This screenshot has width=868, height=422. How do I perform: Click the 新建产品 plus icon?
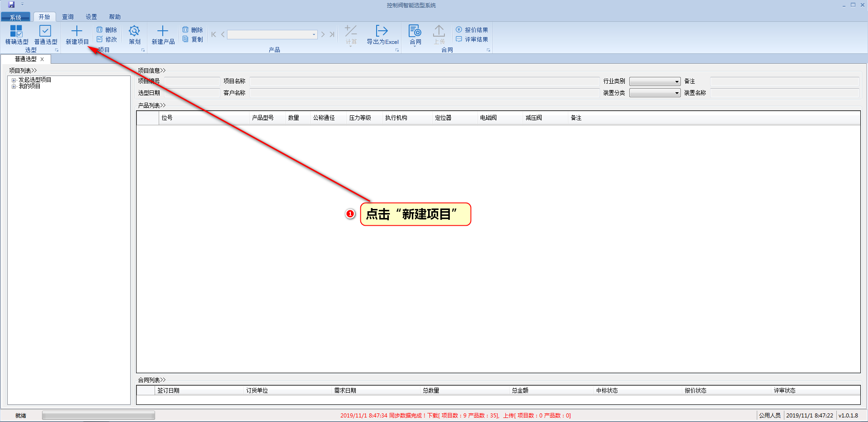pos(163,31)
